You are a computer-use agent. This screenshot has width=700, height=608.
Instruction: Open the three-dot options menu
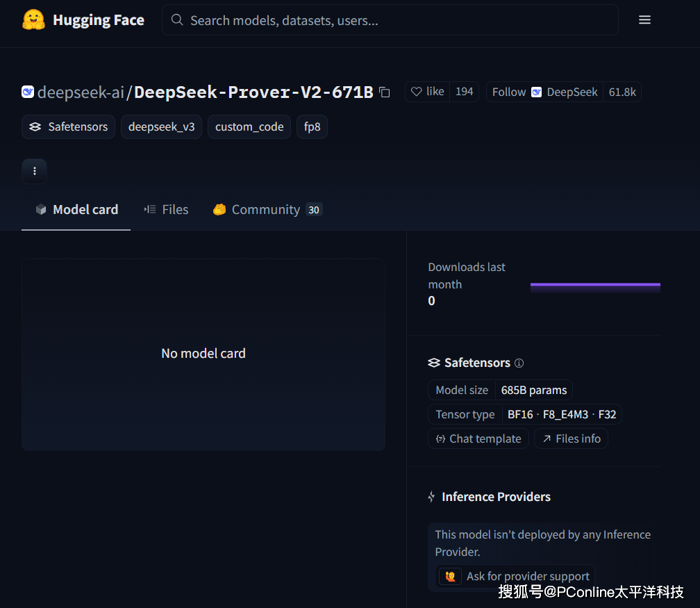(34, 171)
